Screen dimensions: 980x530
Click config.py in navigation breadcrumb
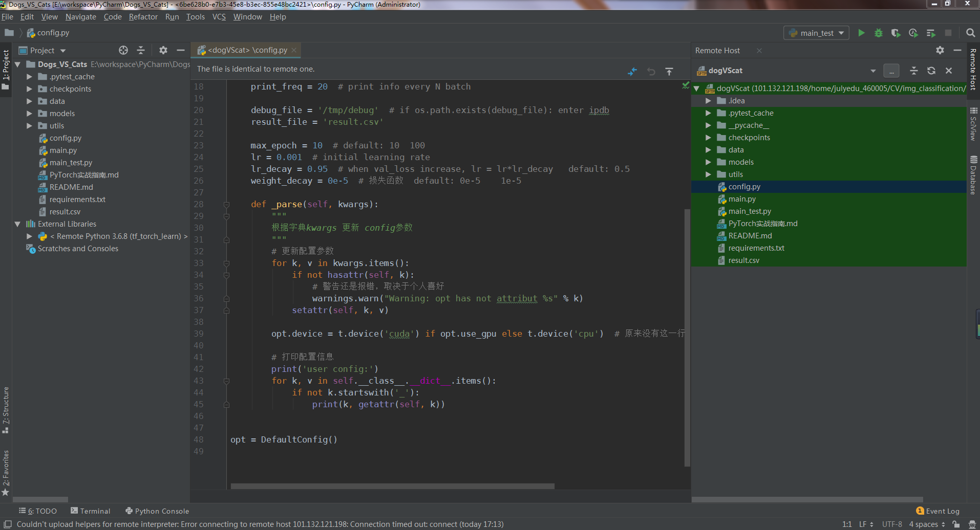coord(48,33)
